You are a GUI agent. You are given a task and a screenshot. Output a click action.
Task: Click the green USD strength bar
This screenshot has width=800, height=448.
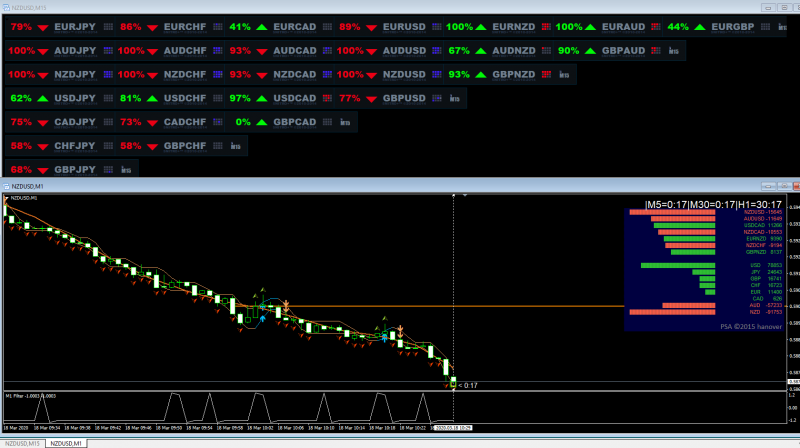[678, 265]
